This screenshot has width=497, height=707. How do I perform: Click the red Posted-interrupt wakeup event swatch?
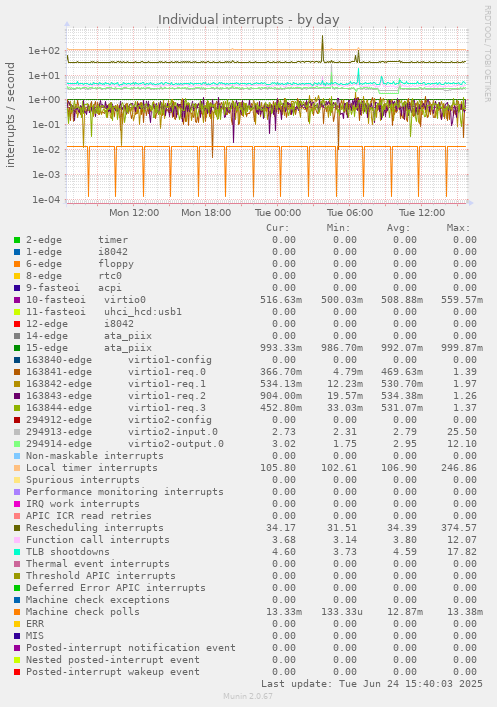point(17,672)
